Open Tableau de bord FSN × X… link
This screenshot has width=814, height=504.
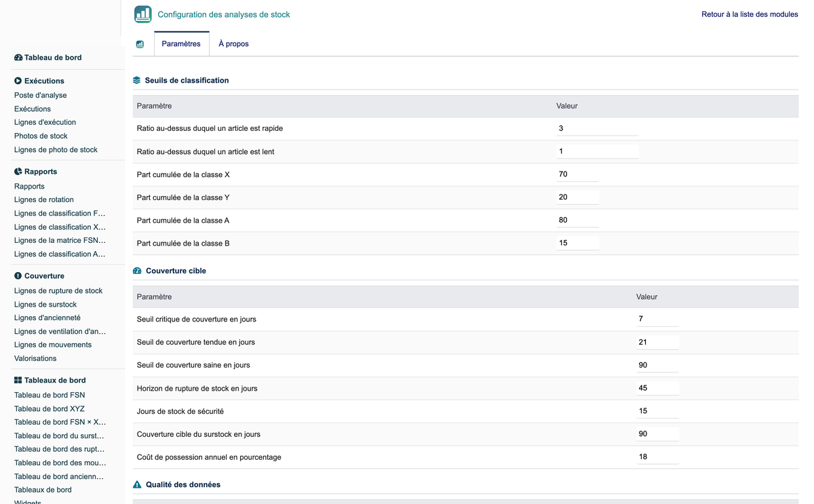[60, 423]
